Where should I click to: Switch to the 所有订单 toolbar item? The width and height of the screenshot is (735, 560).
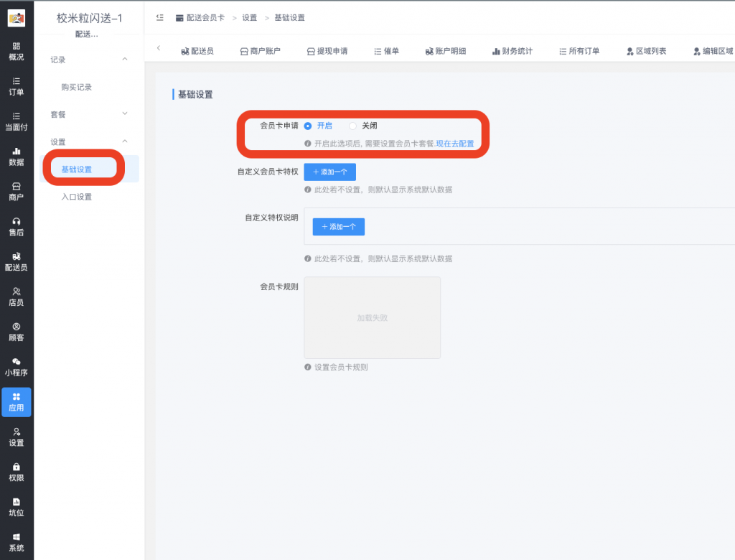[579, 50]
